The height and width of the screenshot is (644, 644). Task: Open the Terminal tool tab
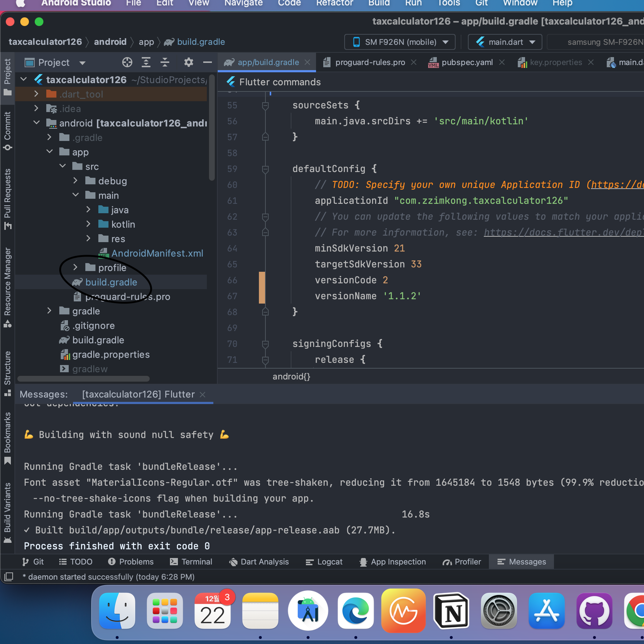pos(191,562)
